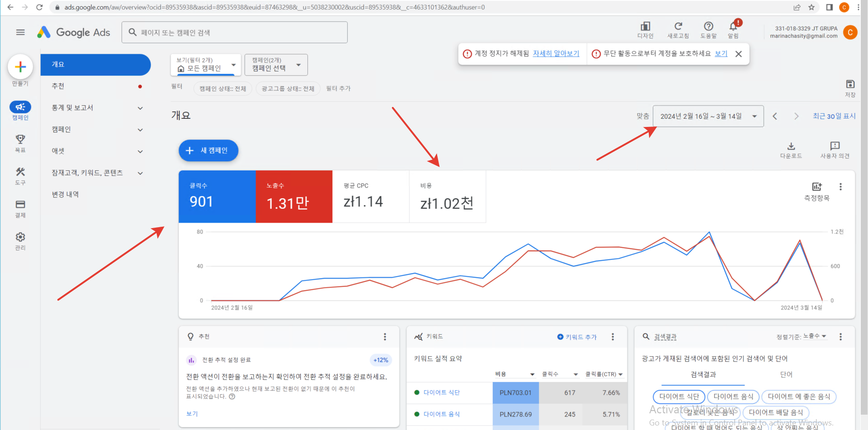Select the 비용 zł1.02천 metric tile

coord(448,196)
